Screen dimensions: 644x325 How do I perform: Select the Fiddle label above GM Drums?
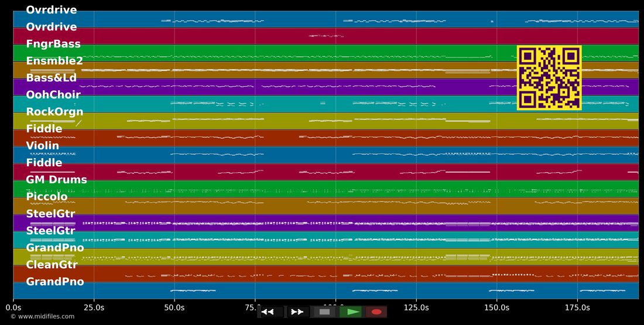tap(44, 163)
